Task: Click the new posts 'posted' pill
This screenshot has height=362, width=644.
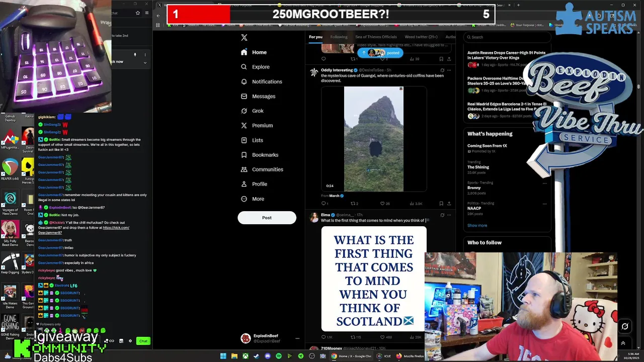Action: (380, 53)
